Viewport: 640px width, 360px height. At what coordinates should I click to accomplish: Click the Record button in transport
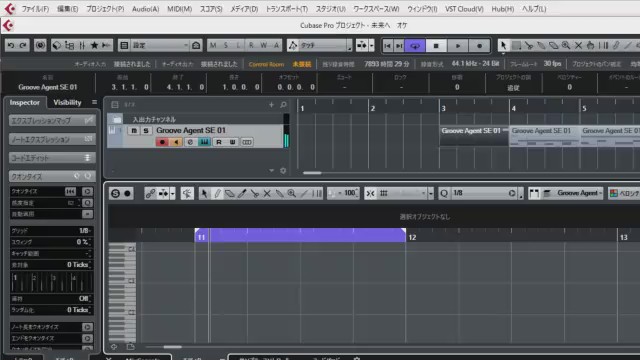pos(480,46)
